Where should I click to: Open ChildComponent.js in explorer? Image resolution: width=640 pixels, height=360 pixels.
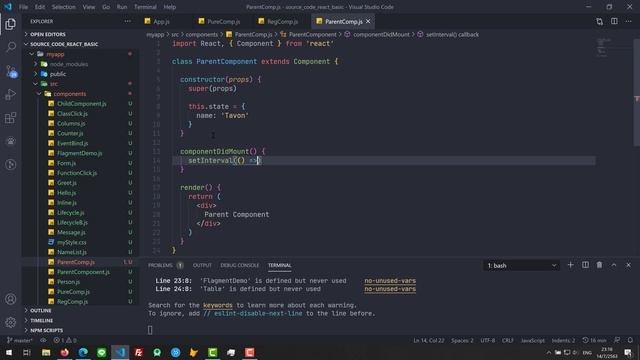click(81, 104)
